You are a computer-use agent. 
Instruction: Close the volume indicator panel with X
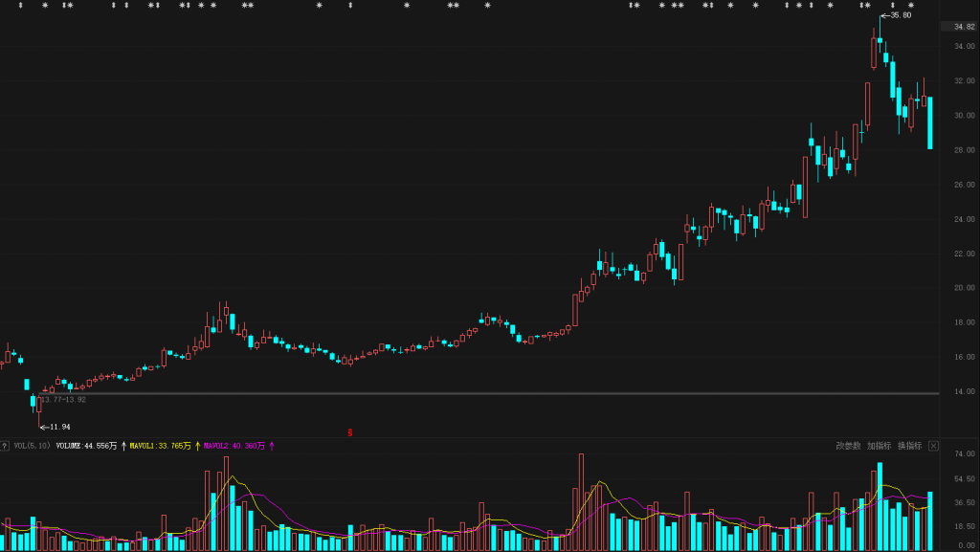(x=934, y=446)
